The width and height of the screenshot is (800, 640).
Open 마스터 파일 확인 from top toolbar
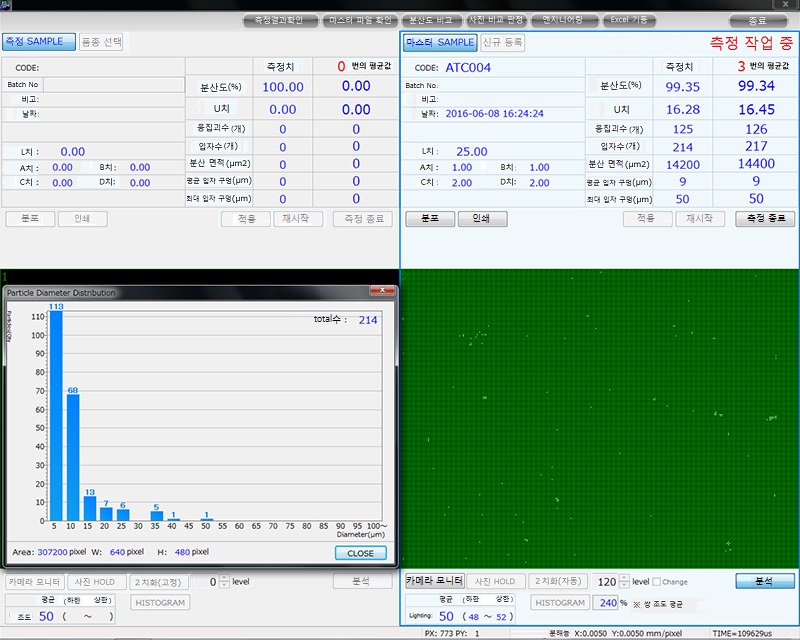tap(361, 20)
